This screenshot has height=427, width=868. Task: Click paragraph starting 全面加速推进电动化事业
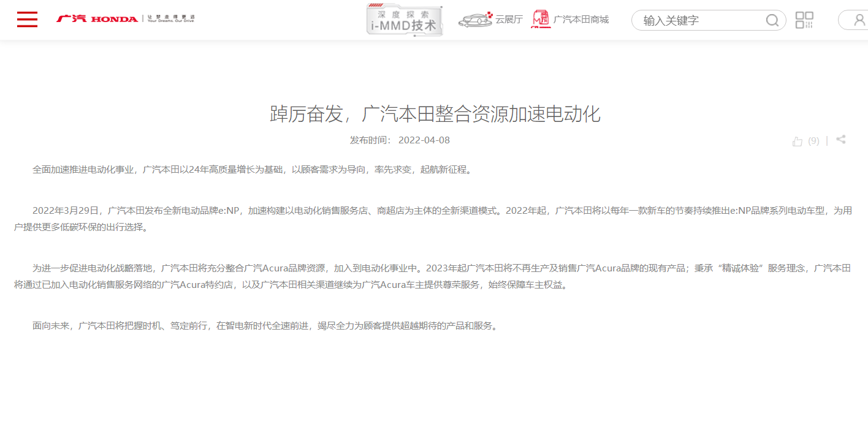coord(254,169)
